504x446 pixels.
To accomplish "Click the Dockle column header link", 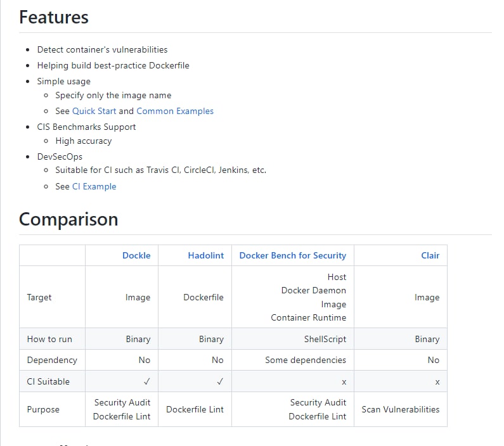I will pyautogui.click(x=136, y=255).
